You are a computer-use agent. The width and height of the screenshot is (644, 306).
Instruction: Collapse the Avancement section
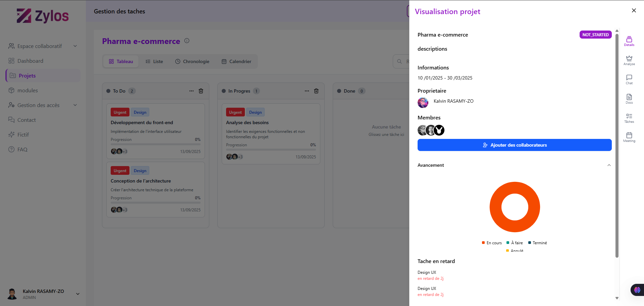click(x=609, y=165)
